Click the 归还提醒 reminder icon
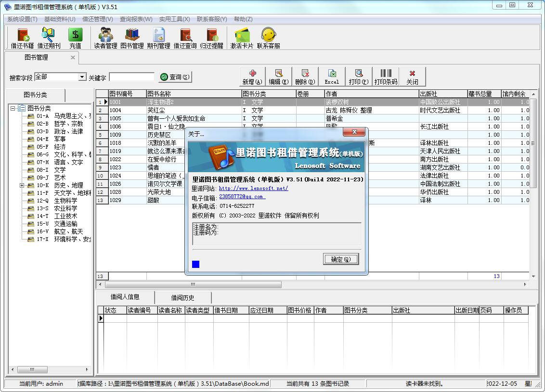The width and height of the screenshot is (545, 392). tap(211, 38)
